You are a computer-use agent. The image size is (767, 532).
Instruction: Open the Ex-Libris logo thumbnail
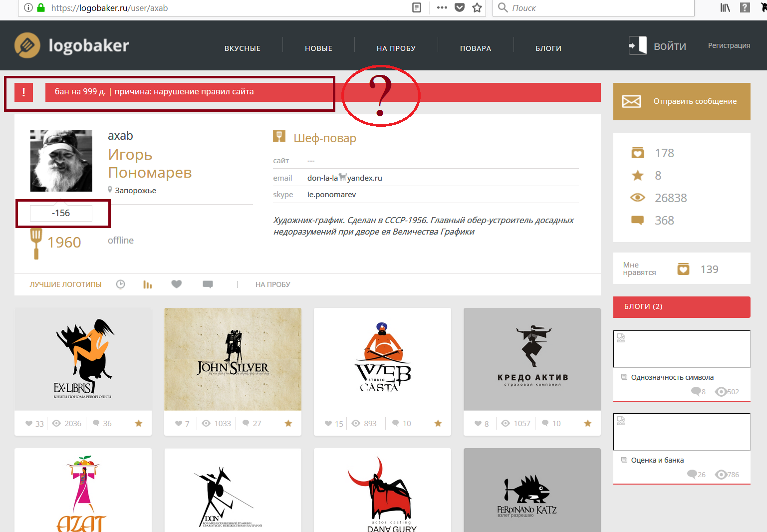83,359
